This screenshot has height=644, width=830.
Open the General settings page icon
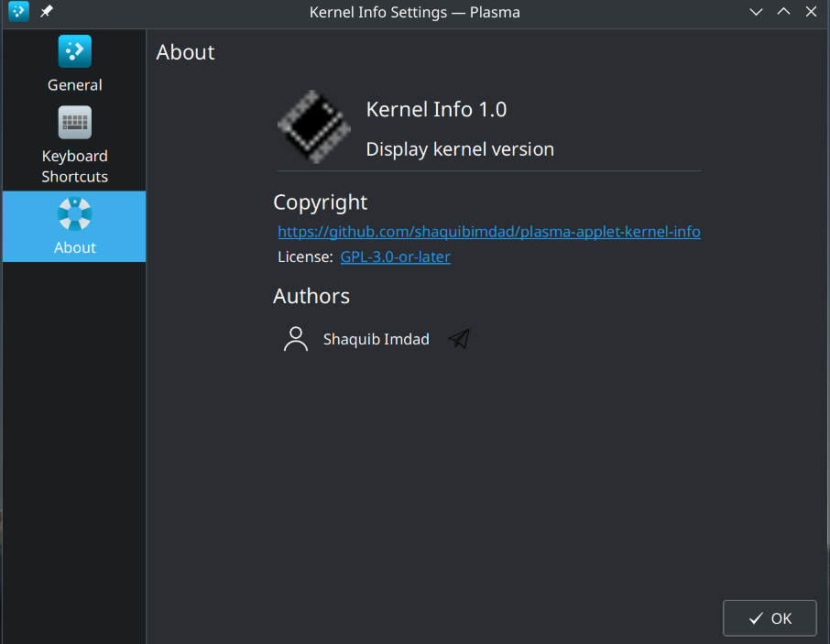74,51
